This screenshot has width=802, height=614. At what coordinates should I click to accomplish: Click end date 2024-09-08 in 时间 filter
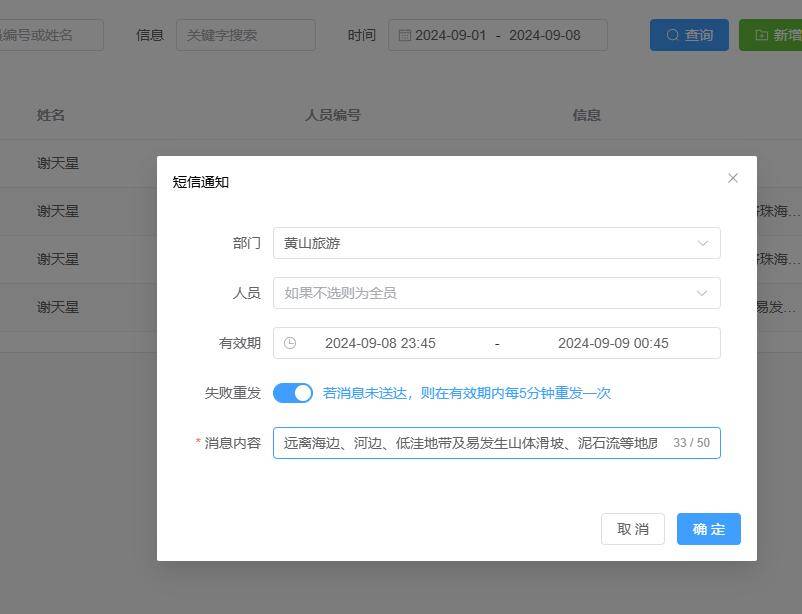(544, 35)
